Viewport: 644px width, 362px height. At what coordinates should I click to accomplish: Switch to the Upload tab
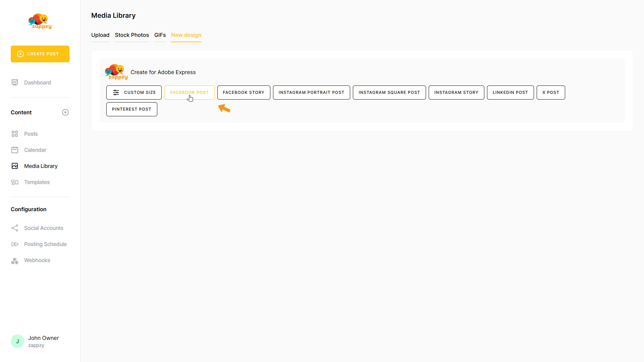tap(100, 35)
